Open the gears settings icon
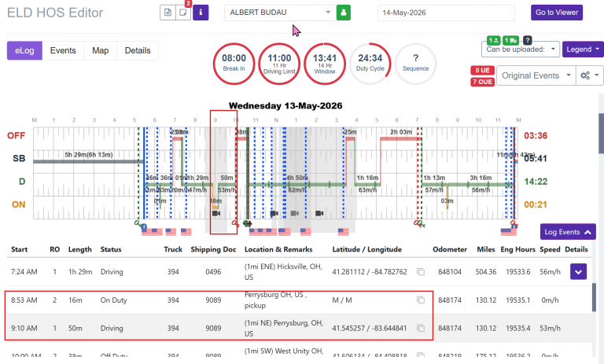 click(x=585, y=75)
